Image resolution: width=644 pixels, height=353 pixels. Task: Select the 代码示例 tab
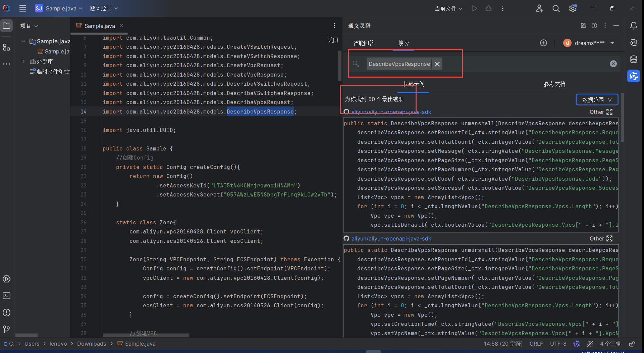pos(414,84)
